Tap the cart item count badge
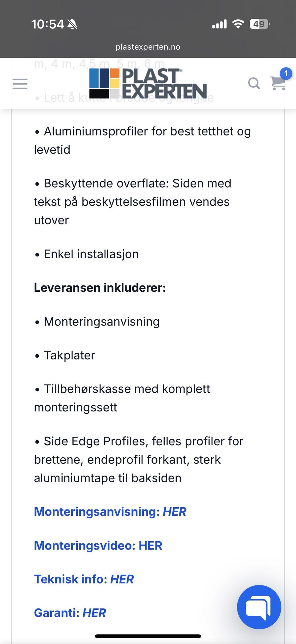This screenshot has width=296, height=644. (286, 73)
